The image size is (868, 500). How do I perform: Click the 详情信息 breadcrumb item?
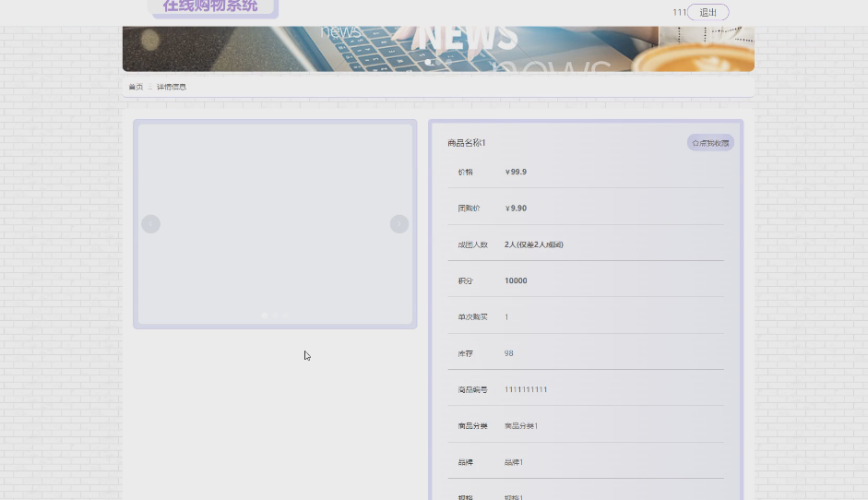(172, 87)
